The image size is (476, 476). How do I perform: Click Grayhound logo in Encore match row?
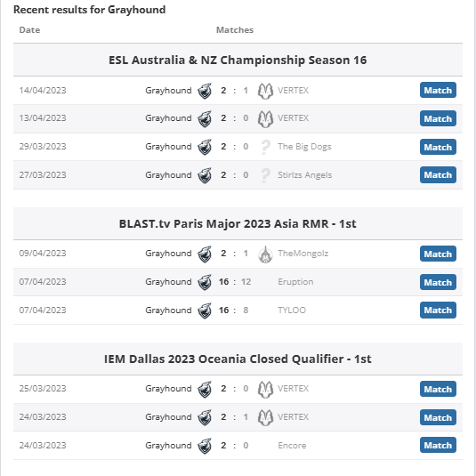click(x=205, y=446)
